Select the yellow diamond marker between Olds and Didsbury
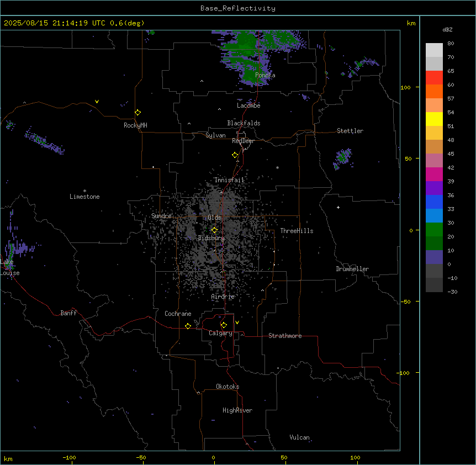Screen dimensions: 476x465 pyautogui.click(x=214, y=230)
